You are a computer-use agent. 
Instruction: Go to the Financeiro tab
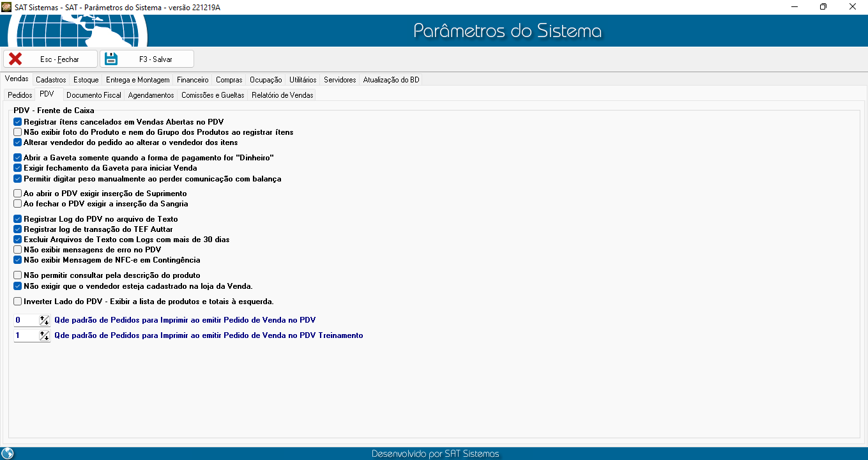tap(192, 80)
